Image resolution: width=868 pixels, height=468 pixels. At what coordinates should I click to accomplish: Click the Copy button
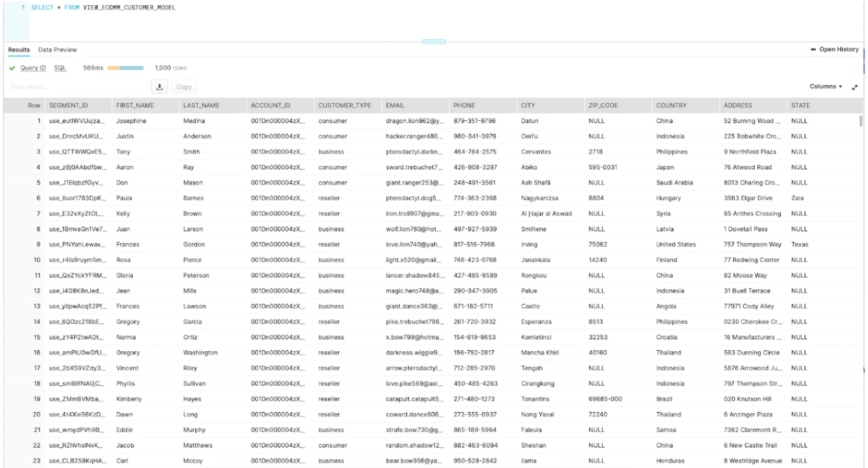[x=183, y=87]
